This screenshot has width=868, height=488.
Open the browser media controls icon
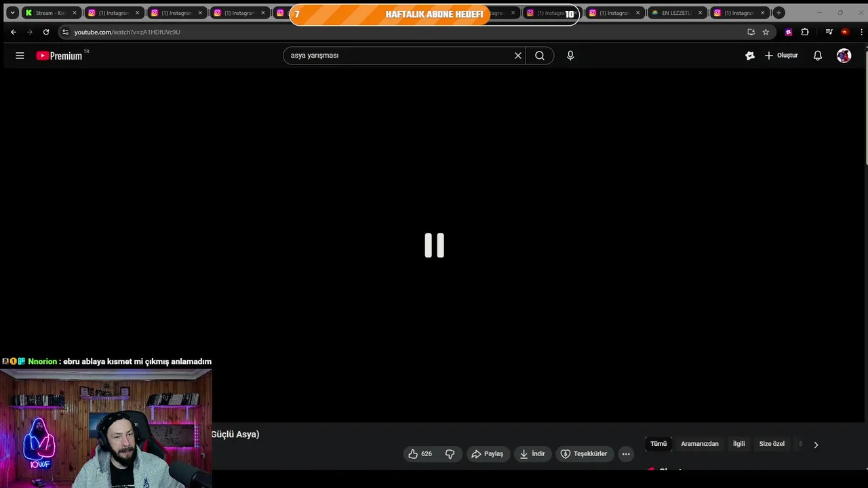click(x=829, y=32)
